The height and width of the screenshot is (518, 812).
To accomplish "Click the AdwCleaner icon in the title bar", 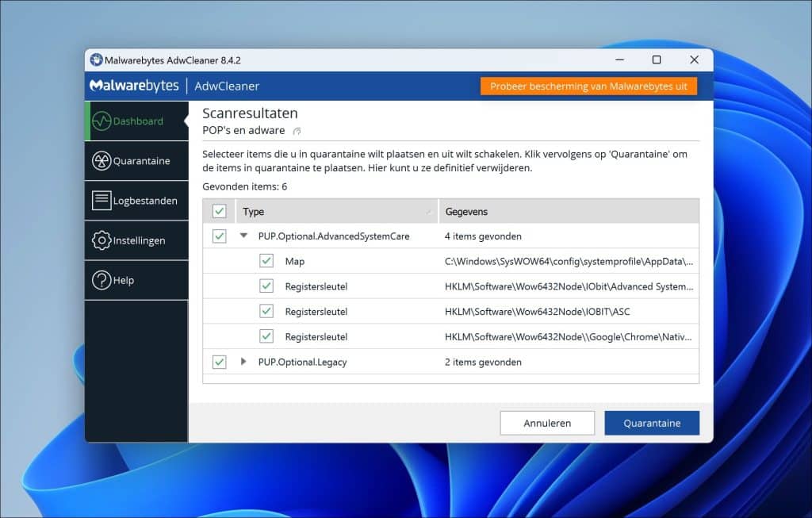I will pos(96,60).
